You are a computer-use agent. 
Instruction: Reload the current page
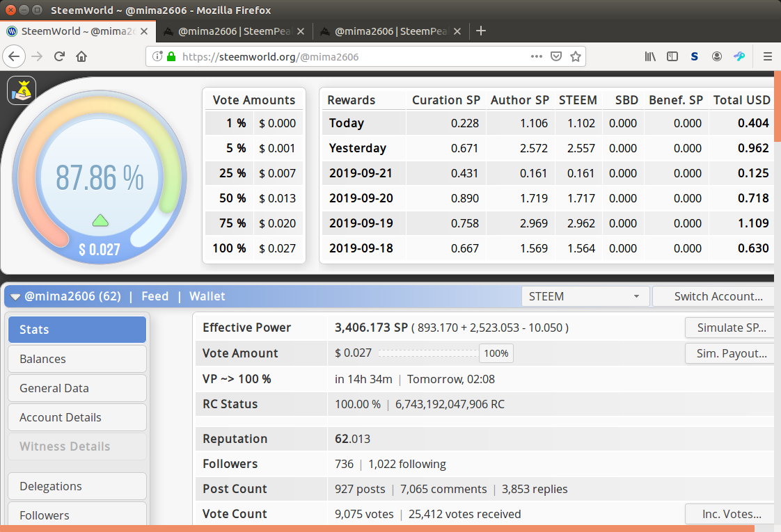(x=59, y=56)
